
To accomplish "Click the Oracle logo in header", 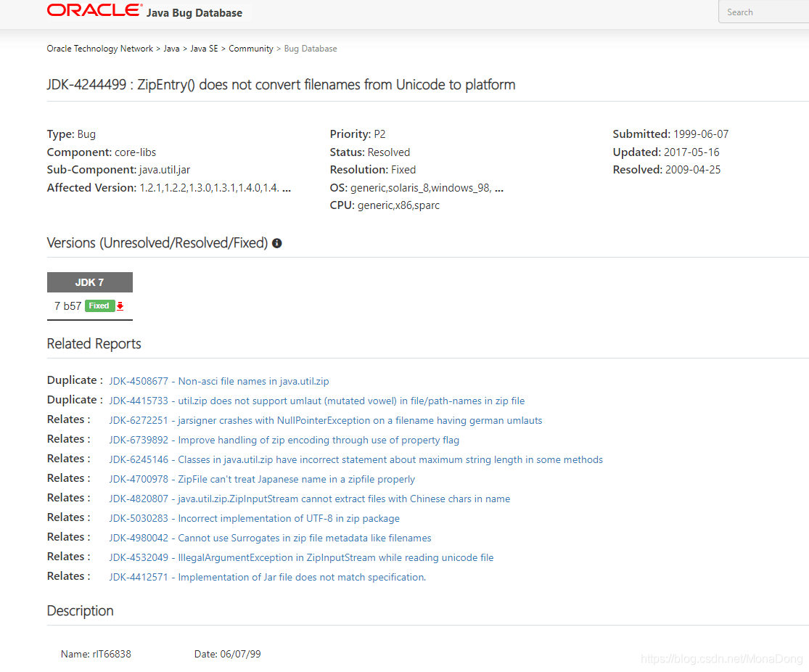I will coord(94,10).
